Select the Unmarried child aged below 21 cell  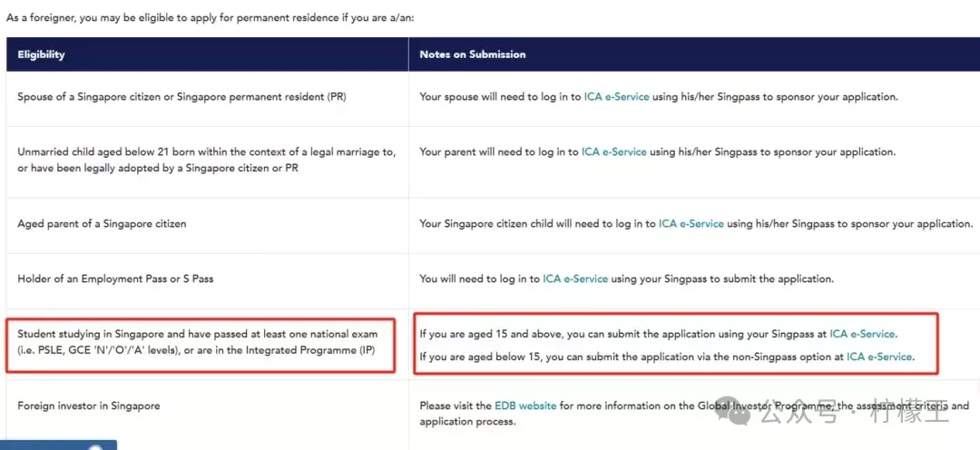pyautogui.click(x=208, y=161)
